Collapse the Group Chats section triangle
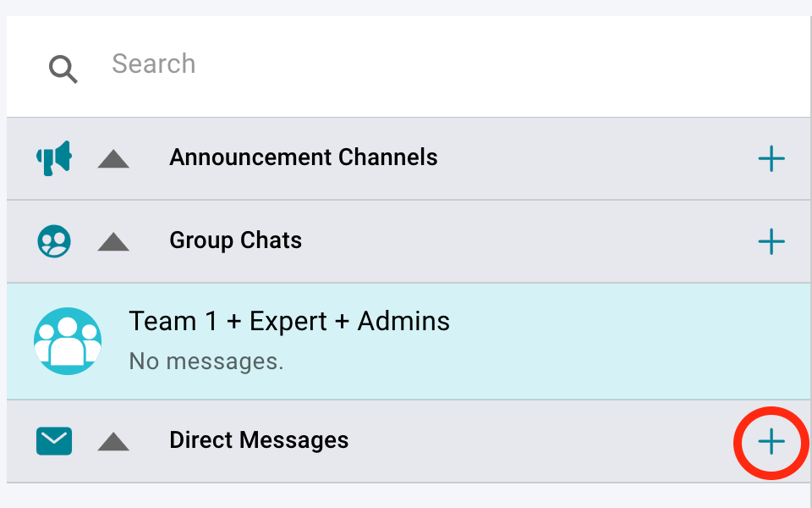Viewport: 812px width, 508px height. click(x=113, y=242)
